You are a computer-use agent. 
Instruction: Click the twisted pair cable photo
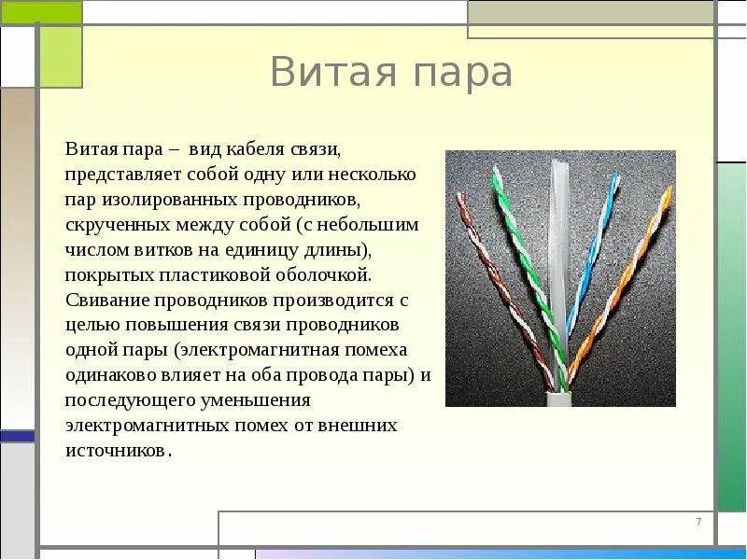[x=560, y=278]
